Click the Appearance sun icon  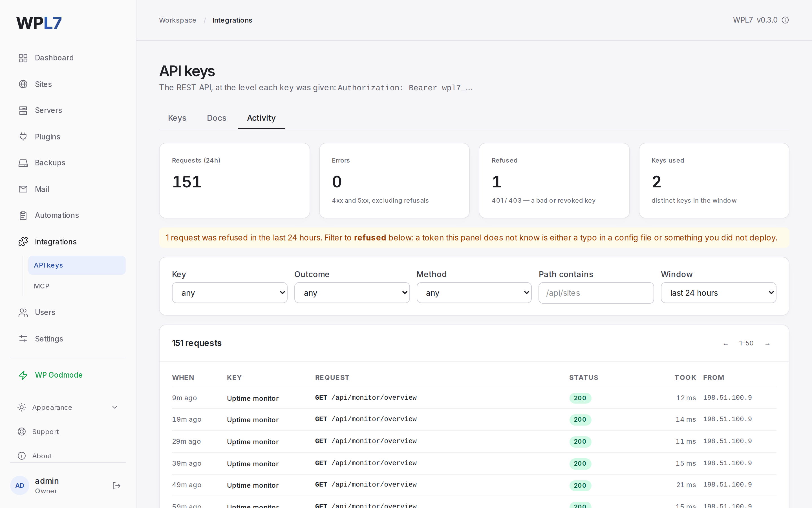pyautogui.click(x=21, y=407)
